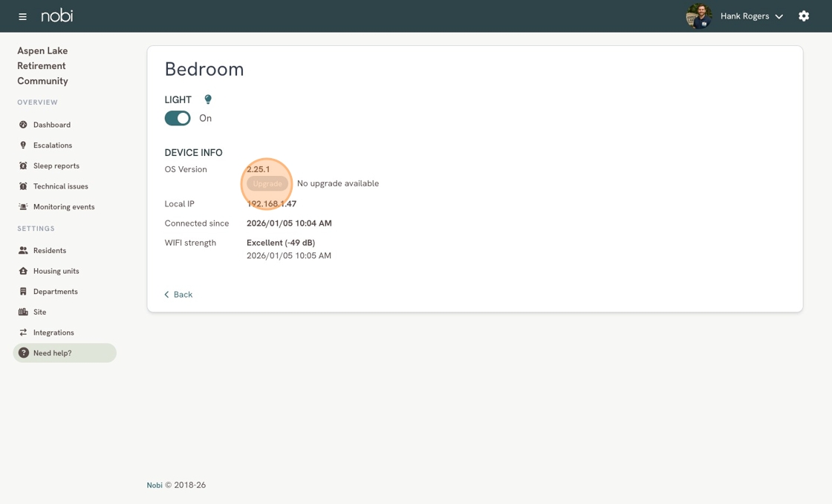Turn off the Bedroom light toggle

(x=178, y=118)
